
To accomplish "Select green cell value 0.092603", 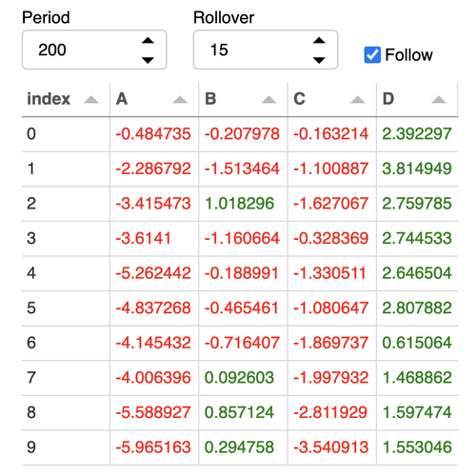I will click(x=239, y=378).
